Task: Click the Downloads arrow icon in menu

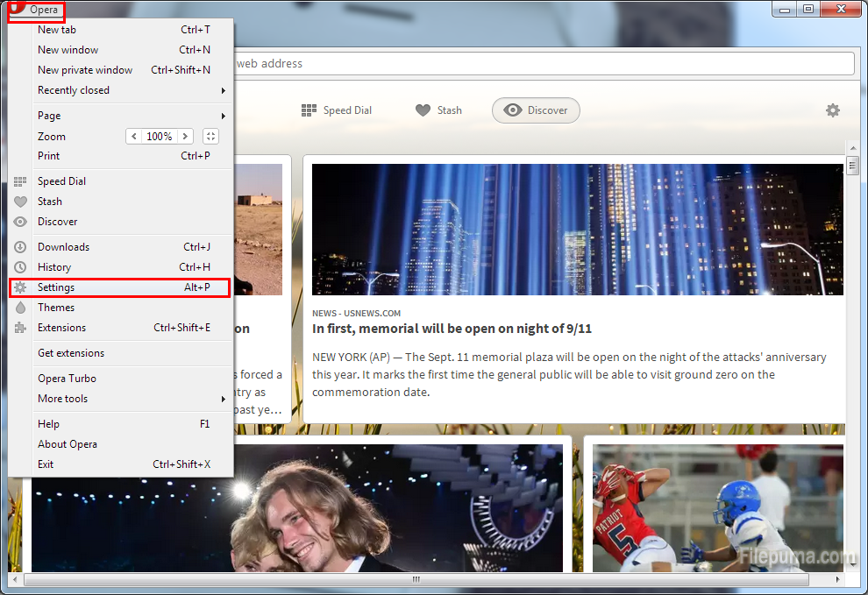Action: 20,247
